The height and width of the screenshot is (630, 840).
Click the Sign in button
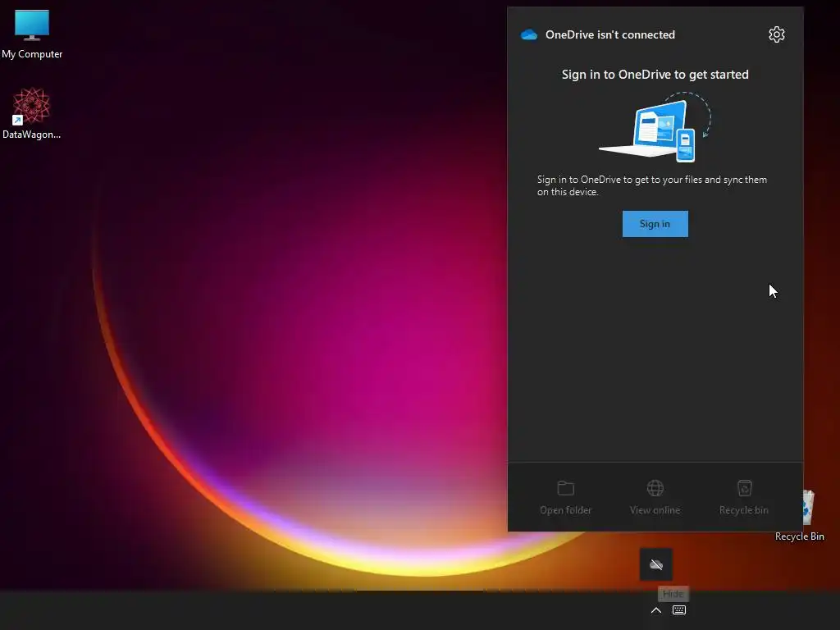click(x=655, y=224)
